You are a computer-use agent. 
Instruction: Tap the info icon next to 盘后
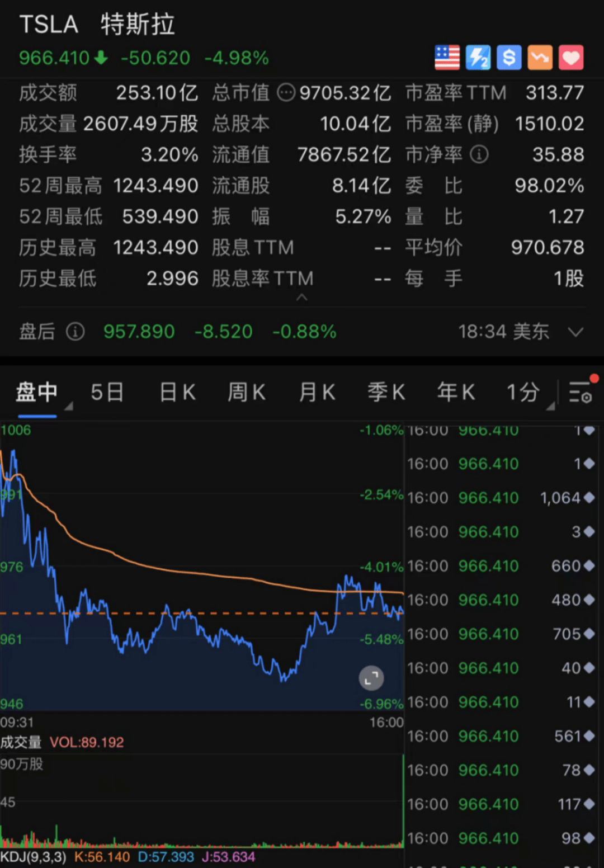pyautogui.click(x=75, y=332)
